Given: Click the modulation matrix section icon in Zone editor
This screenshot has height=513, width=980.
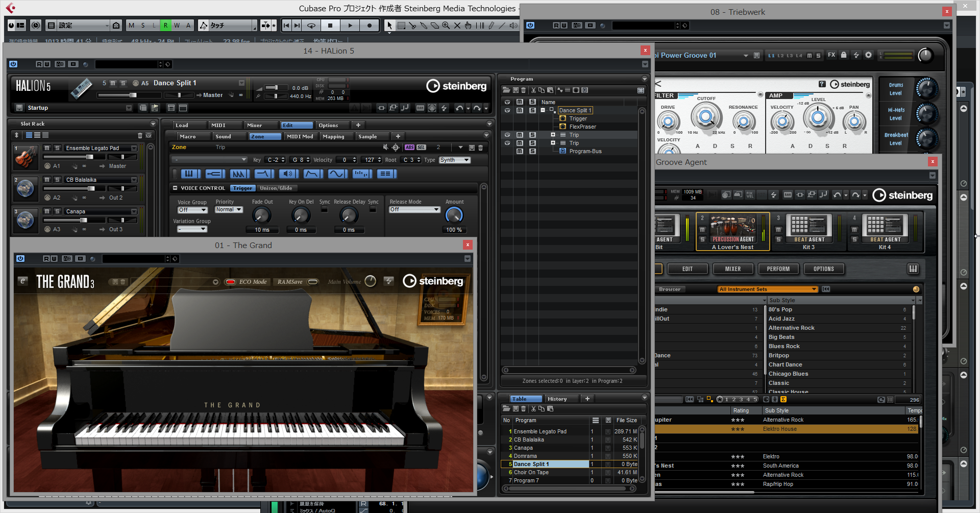Looking at the screenshot, I should (x=386, y=174).
